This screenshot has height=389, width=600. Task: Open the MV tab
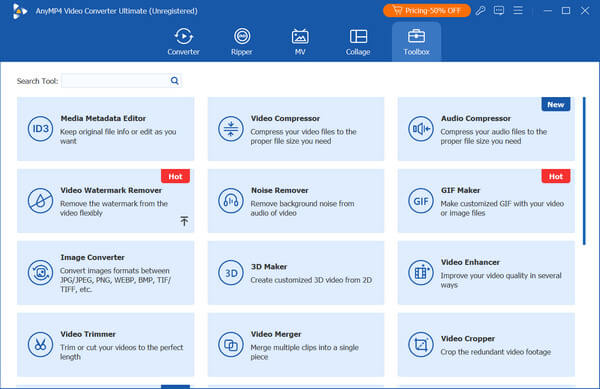tap(300, 42)
